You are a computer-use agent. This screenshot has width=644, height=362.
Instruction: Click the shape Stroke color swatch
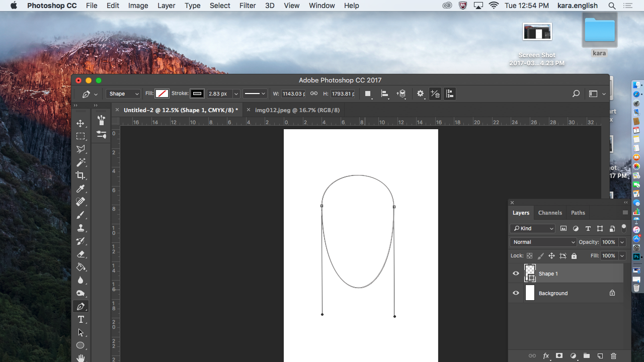[x=197, y=94]
